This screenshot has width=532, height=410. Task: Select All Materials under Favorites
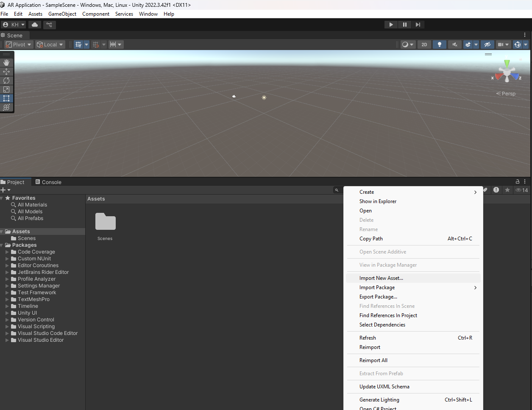32,205
